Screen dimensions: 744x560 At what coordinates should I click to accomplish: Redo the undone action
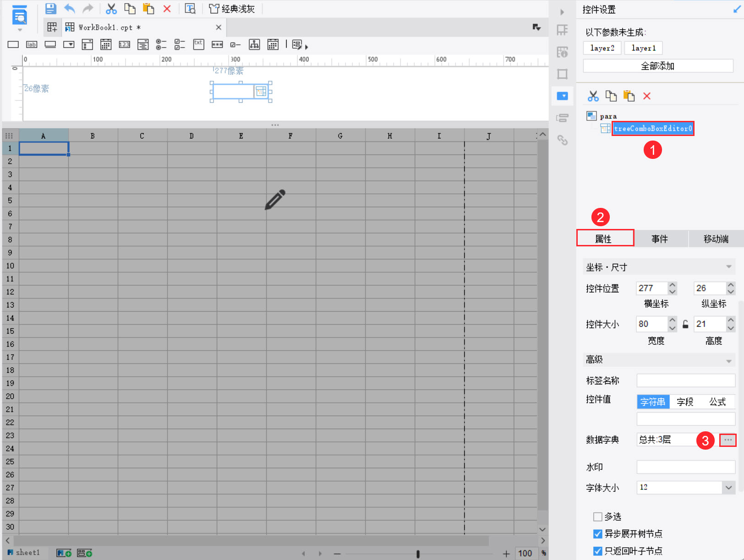(x=88, y=8)
